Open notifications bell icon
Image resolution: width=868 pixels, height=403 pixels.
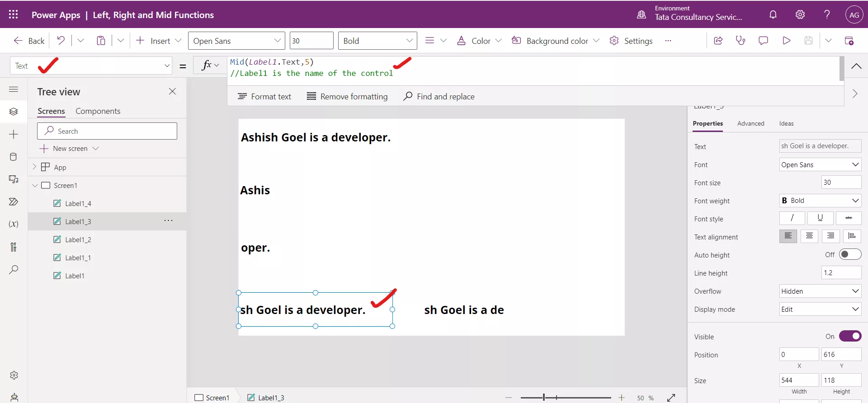773,14
